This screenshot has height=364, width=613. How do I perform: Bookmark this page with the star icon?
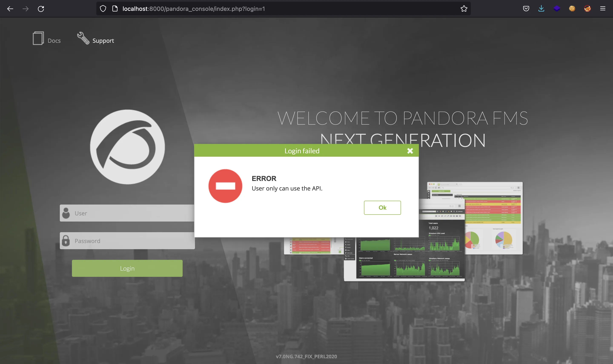(464, 9)
